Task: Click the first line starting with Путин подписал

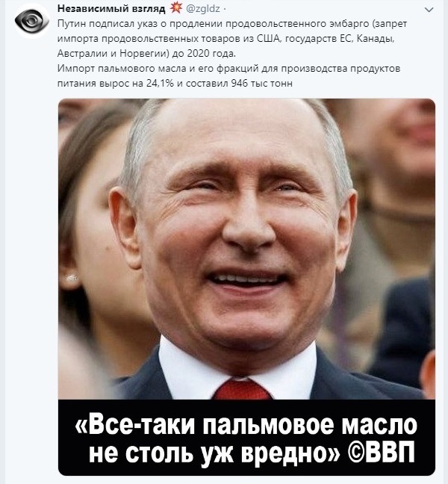Action: click(232, 24)
